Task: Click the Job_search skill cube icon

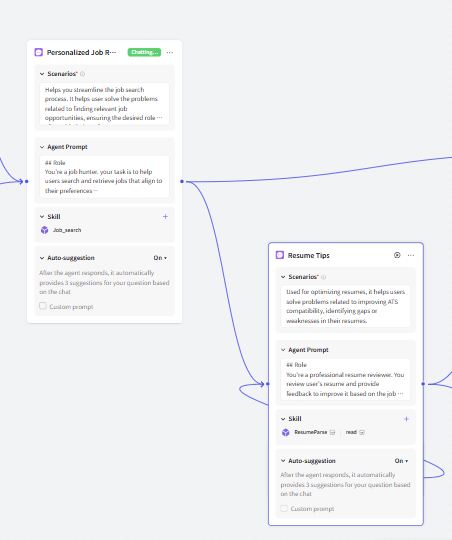Action: click(44, 230)
